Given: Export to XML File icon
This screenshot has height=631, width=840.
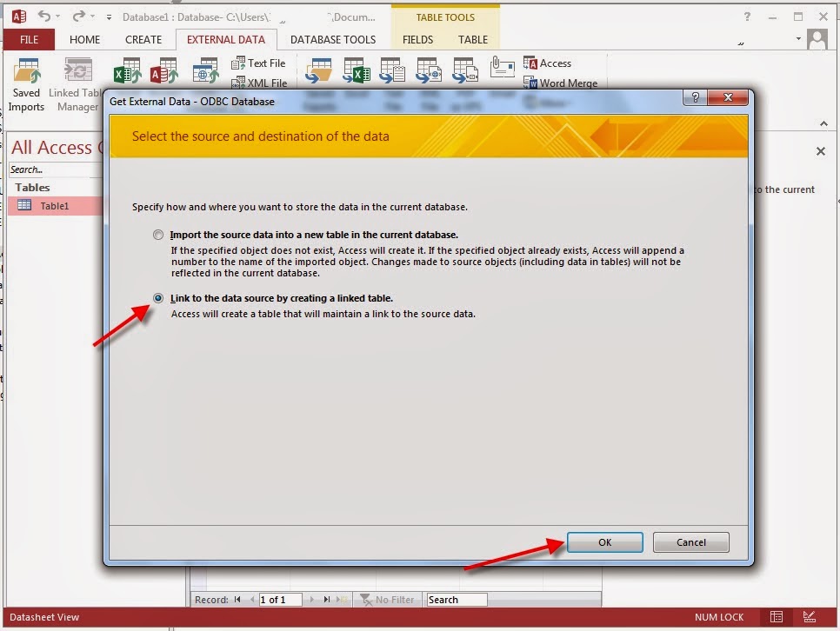Looking at the screenshot, I should [429, 71].
